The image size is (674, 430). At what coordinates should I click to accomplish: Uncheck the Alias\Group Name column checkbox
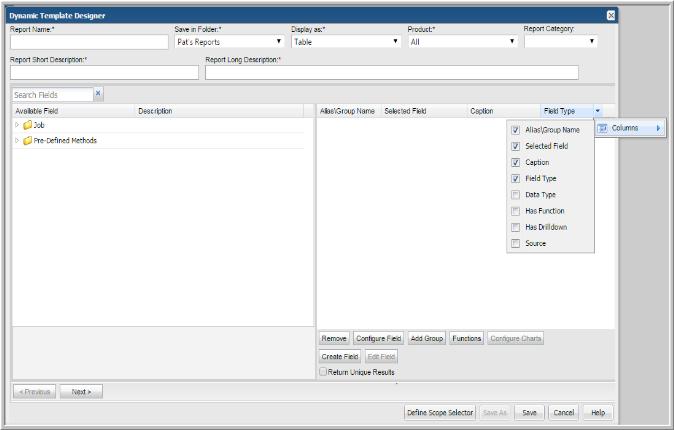click(515, 130)
